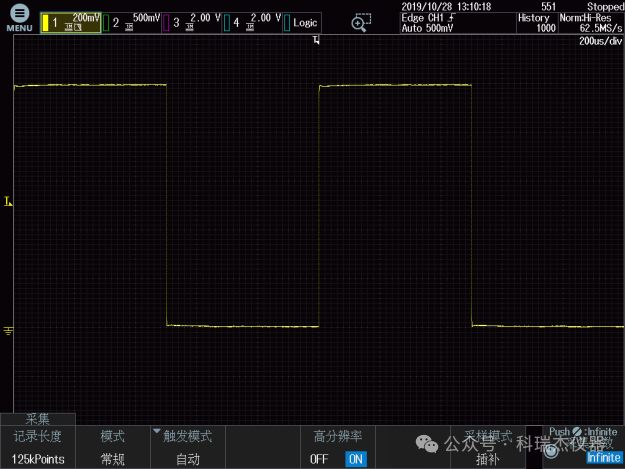Click the Infinite count value field
Screen dimensions: 625x469
(x=603, y=457)
